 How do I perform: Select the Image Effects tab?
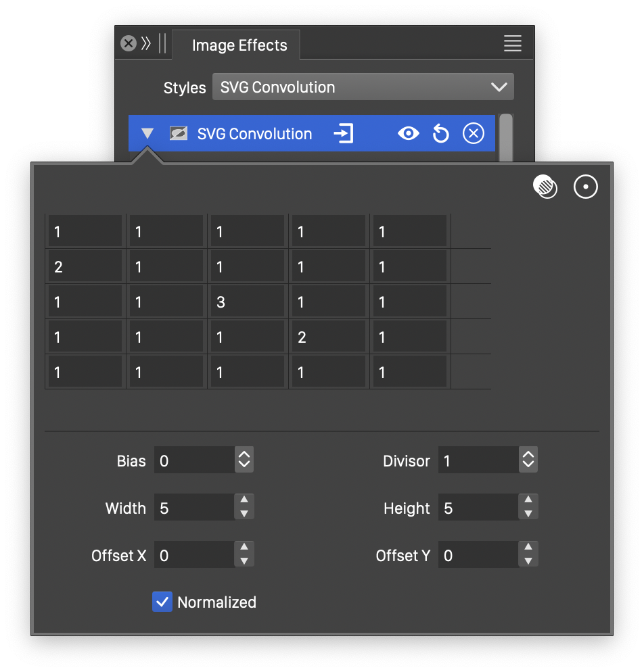pyautogui.click(x=239, y=45)
